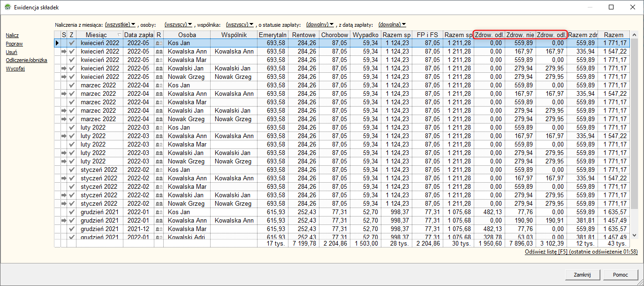Click the paid checkmark for Kos Jan kwiecień 2022
The height and width of the screenshot is (286, 644).
72,43
